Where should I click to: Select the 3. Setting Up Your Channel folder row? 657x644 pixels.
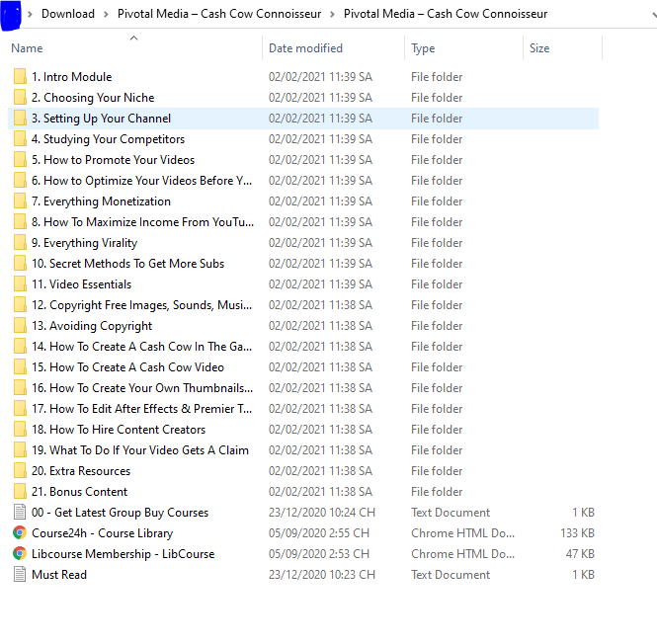(303, 119)
